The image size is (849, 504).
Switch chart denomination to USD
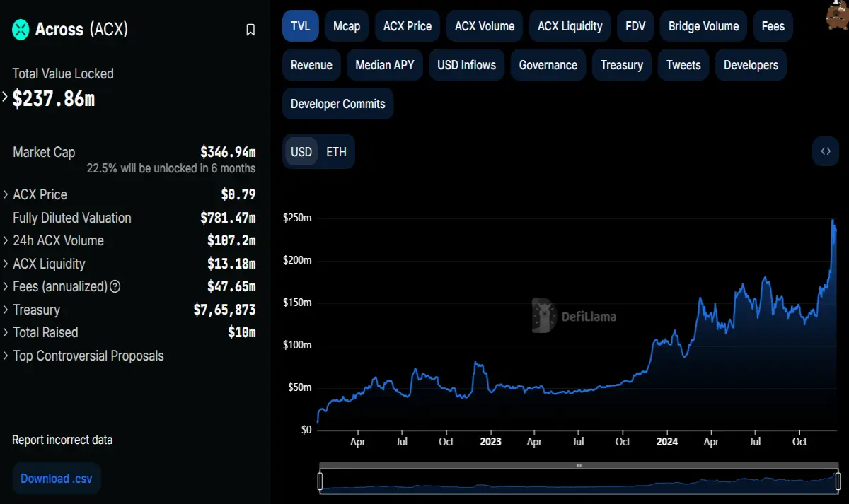click(301, 152)
